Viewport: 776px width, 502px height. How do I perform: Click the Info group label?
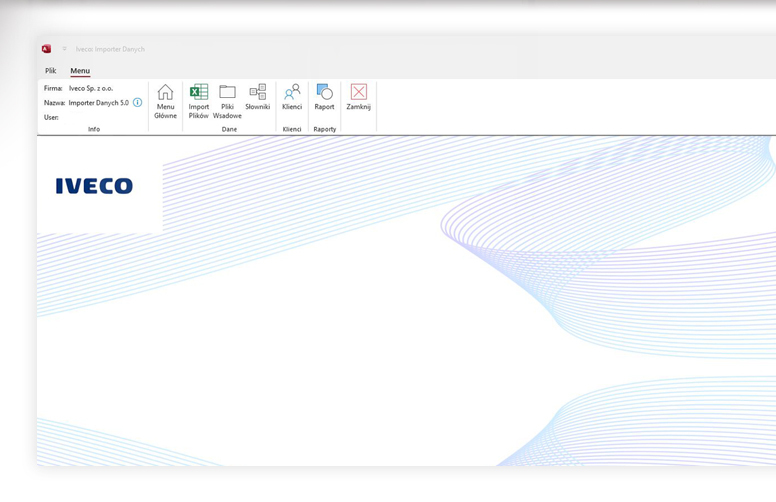pos(94,129)
